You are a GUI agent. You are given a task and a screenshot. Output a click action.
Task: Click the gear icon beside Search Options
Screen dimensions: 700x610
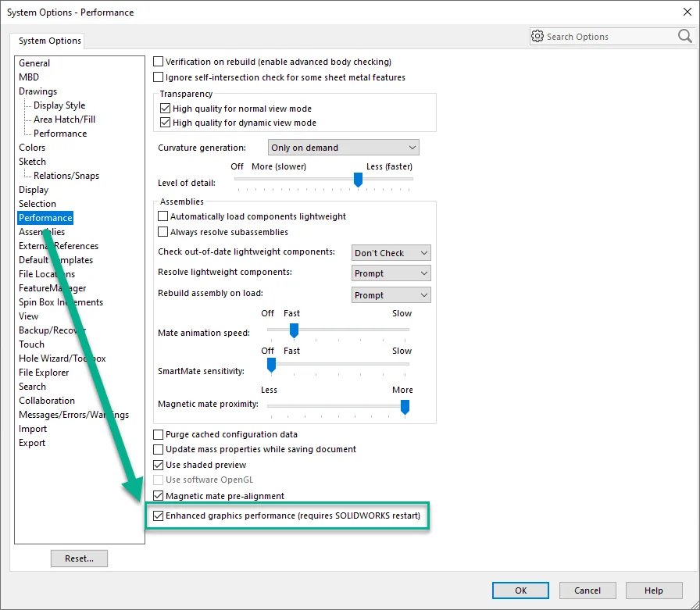pyautogui.click(x=537, y=36)
